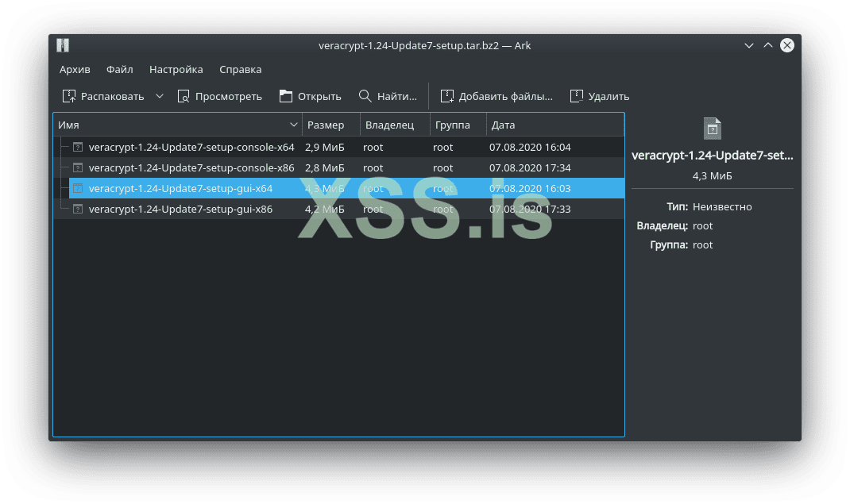Sort by the Группа column header
The width and height of the screenshot is (850, 504).
tap(458, 125)
